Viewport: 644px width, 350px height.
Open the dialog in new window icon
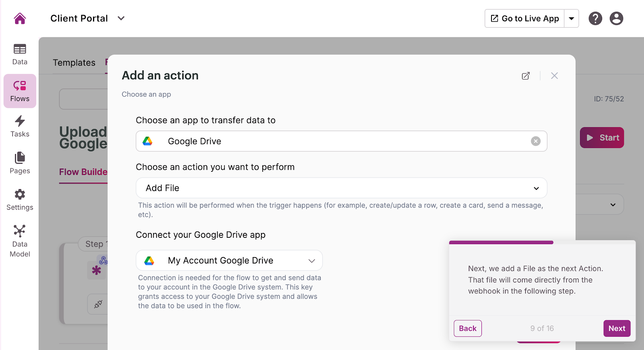[x=526, y=76]
